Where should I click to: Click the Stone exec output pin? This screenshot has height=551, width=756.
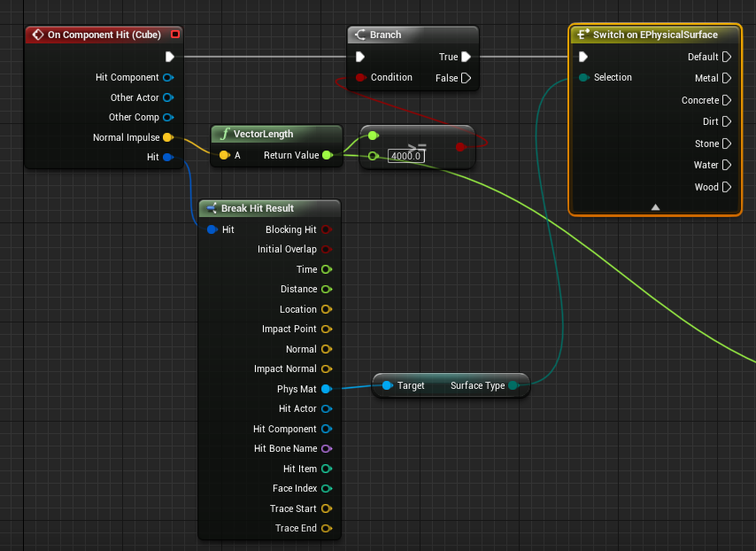(x=727, y=144)
